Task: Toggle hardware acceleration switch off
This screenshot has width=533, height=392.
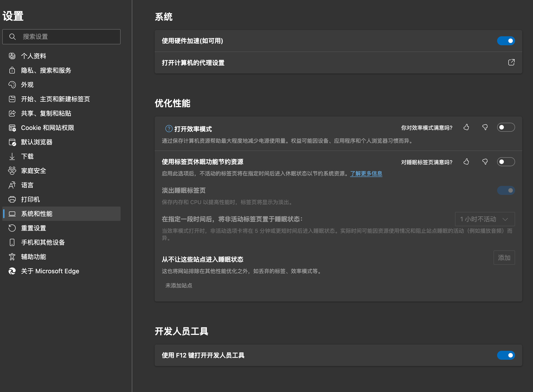Action: [506, 41]
